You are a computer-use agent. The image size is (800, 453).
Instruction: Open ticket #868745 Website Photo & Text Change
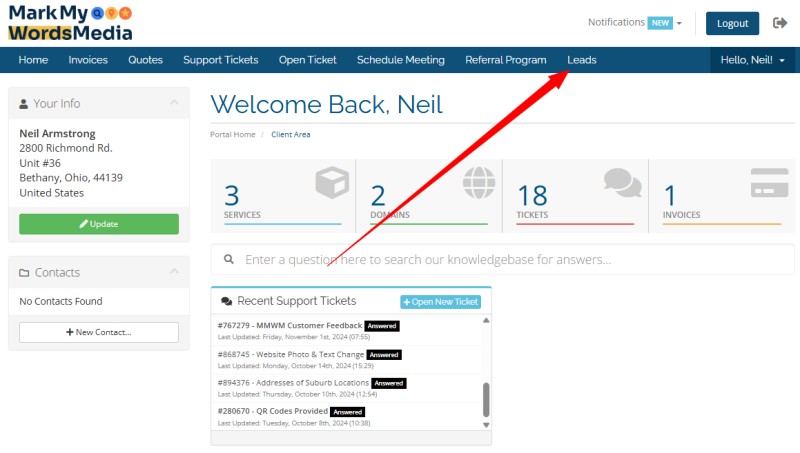pyautogui.click(x=291, y=354)
